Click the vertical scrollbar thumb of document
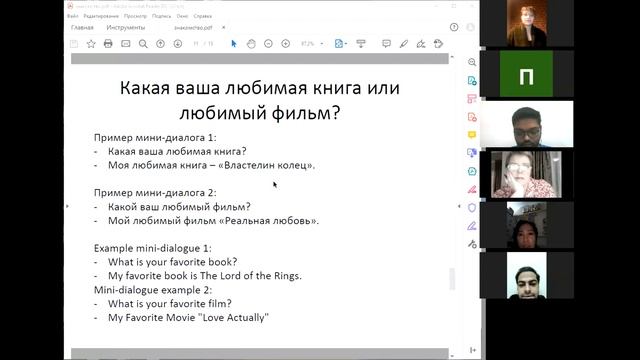Image resolution: width=640 pixels, height=360 pixels. 452,279
